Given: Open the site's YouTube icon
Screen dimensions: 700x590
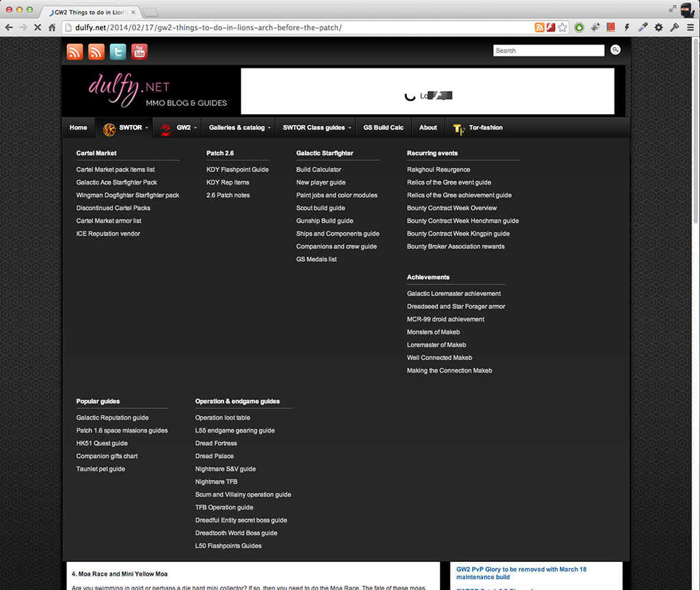Looking at the screenshot, I should point(139,52).
